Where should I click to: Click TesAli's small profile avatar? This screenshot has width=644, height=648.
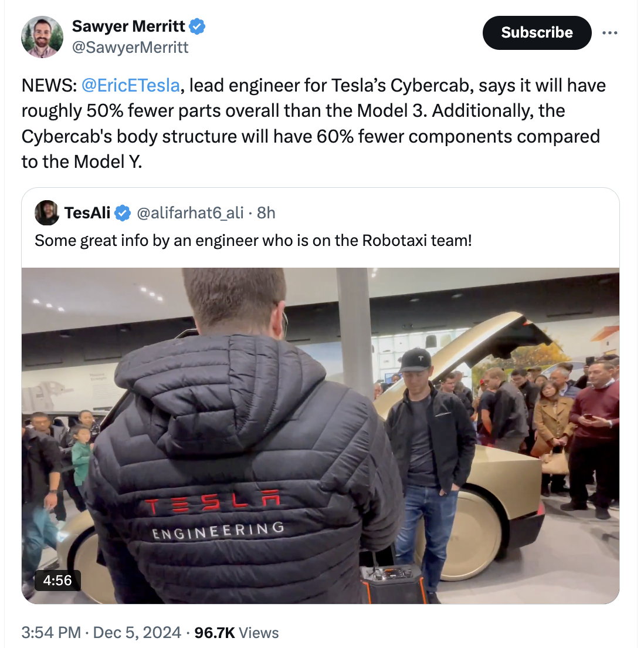point(47,213)
